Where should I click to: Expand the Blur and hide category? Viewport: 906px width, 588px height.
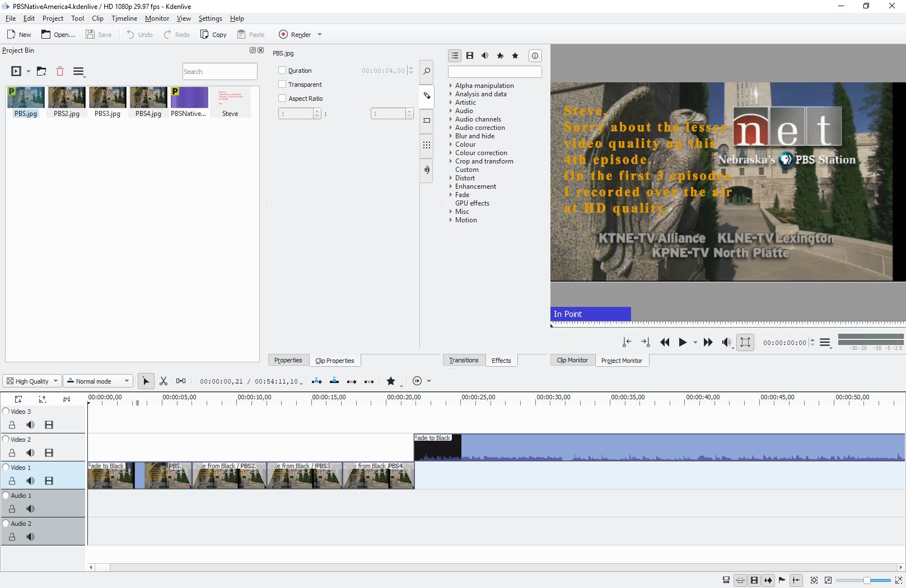pyautogui.click(x=451, y=136)
